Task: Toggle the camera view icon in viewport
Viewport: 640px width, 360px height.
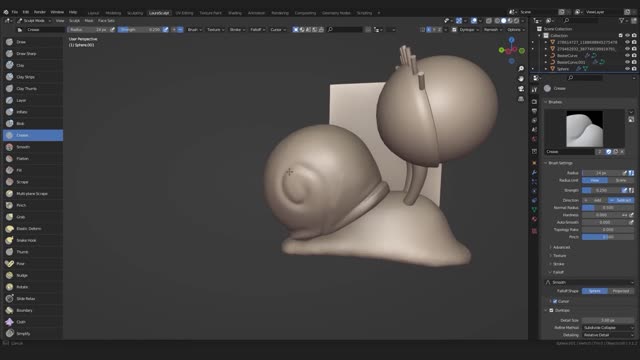Action: [521, 89]
